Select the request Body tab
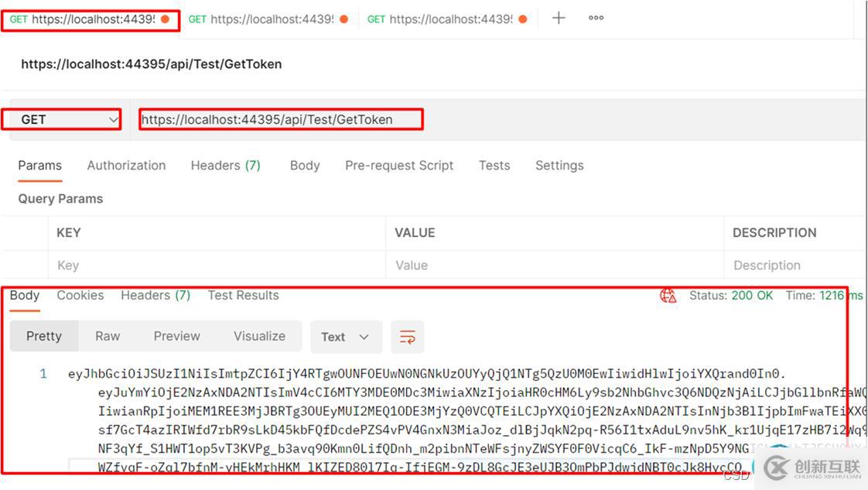This screenshot has height=490, width=868. (305, 166)
